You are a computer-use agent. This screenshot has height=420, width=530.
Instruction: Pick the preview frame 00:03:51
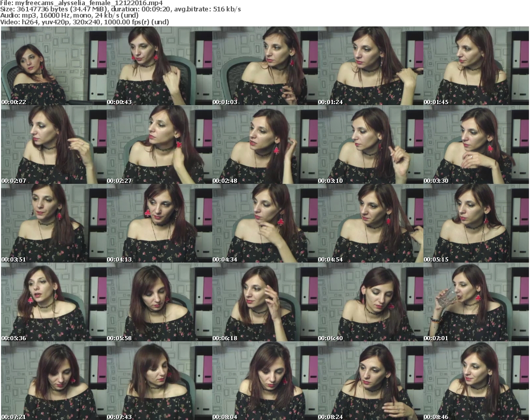pos(54,223)
